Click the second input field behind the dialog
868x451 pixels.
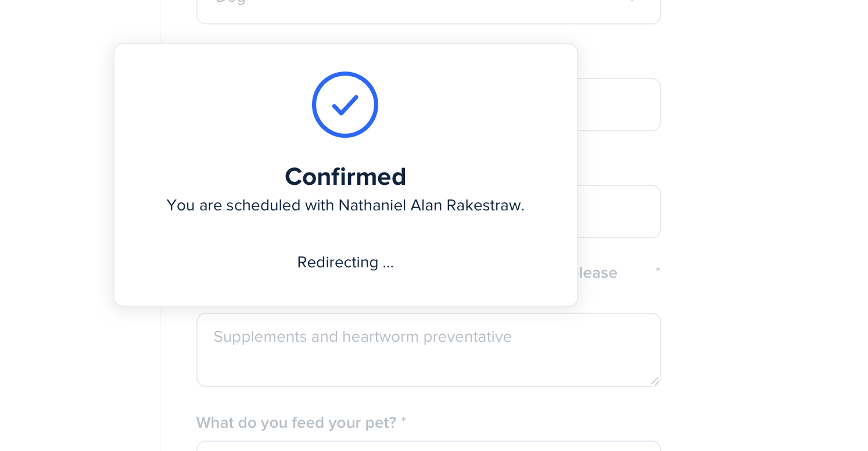click(619, 212)
